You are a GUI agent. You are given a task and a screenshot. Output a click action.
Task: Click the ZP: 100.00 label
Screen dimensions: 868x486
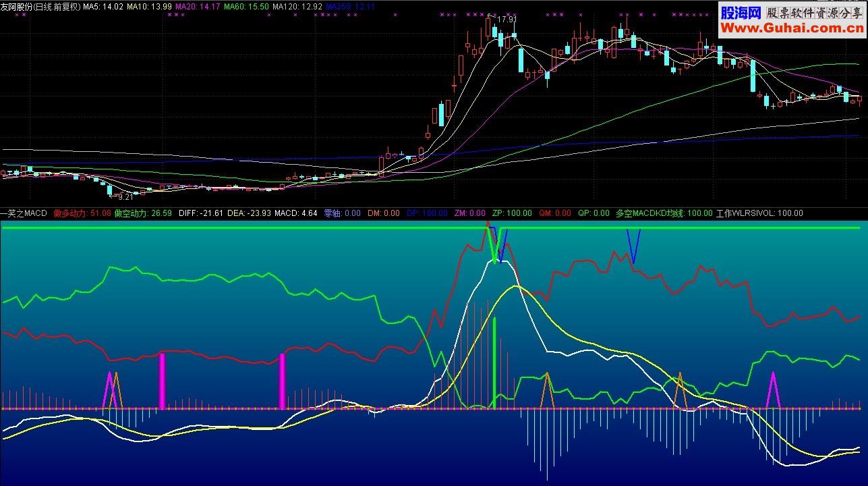pyautogui.click(x=512, y=213)
